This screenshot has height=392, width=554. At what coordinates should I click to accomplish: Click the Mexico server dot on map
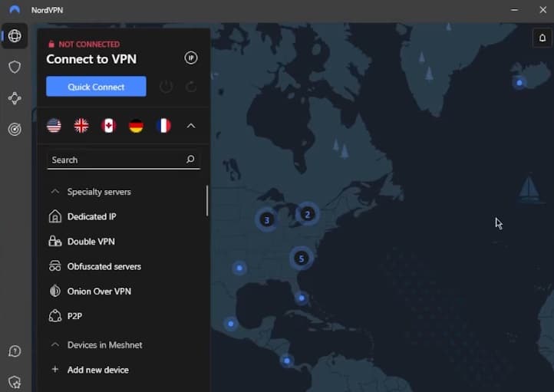(231, 324)
